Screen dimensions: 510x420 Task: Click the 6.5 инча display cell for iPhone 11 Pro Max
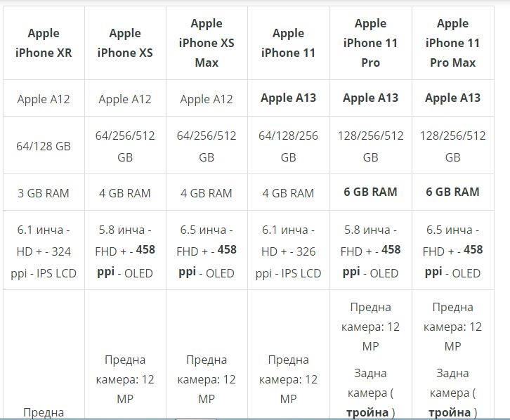click(x=452, y=251)
